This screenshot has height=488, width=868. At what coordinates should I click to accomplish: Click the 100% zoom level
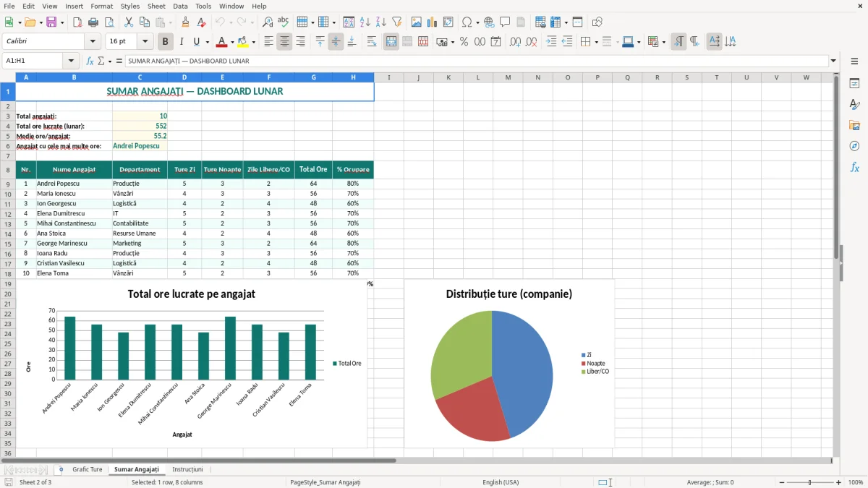856,482
